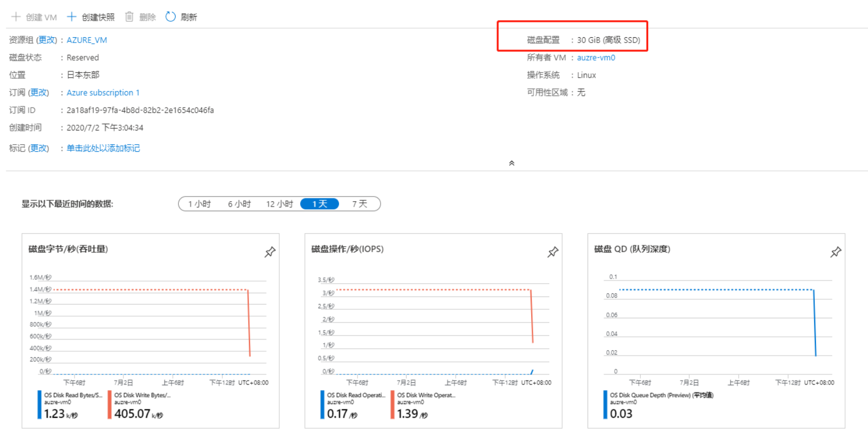Click the 显示以下最近时间的数据 label
The image size is (868, 445).
pyautogui.click(x=68, y=204)
